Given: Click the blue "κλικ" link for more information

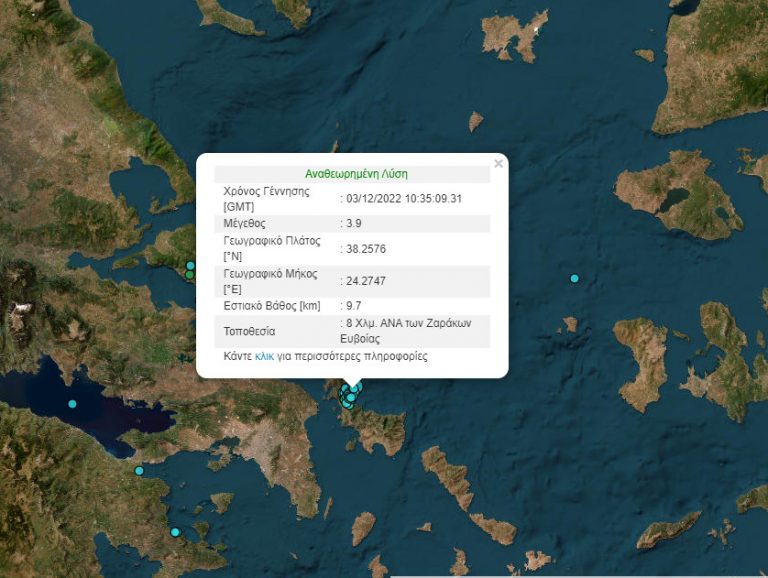Looking at the screenshot, I should click(265, 356).
